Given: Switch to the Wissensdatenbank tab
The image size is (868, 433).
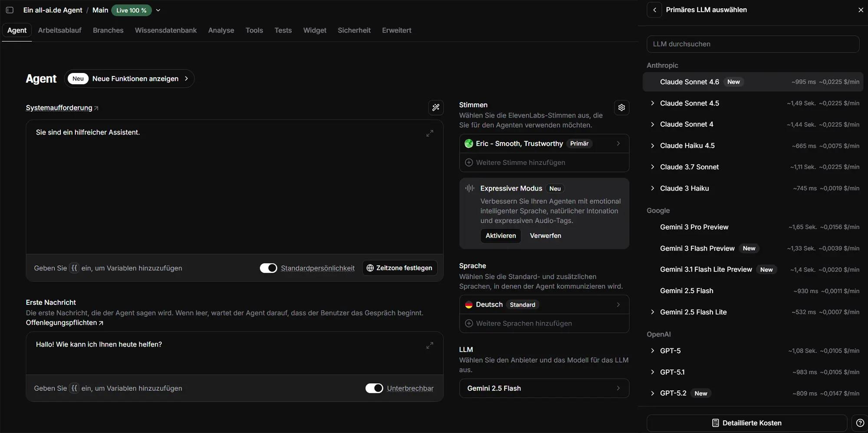Looking at the screenshot, I should click(x=165, y=30).
